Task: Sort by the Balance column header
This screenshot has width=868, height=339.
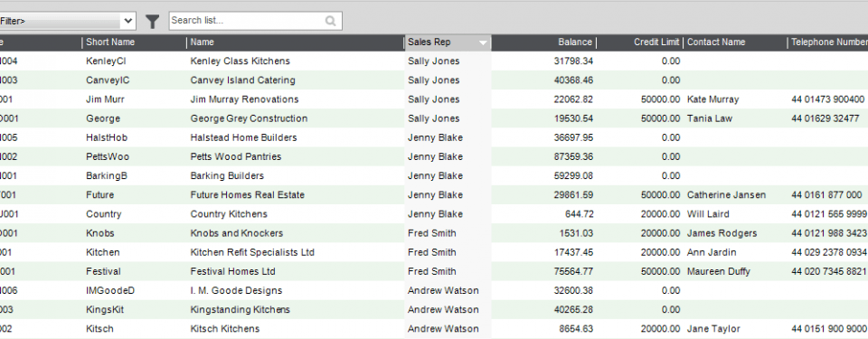Action: point(575,42)
